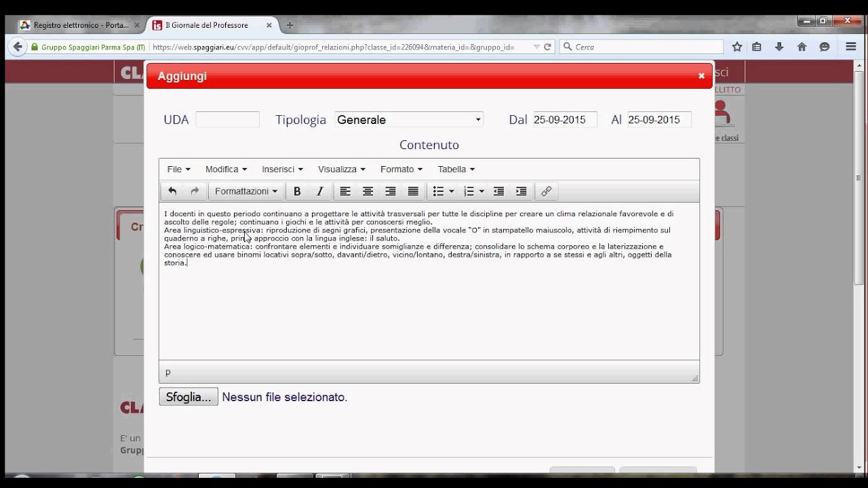Open the Inserisci menu
Image resolution: width=868 pixels, height=488 pixels.
282,169
